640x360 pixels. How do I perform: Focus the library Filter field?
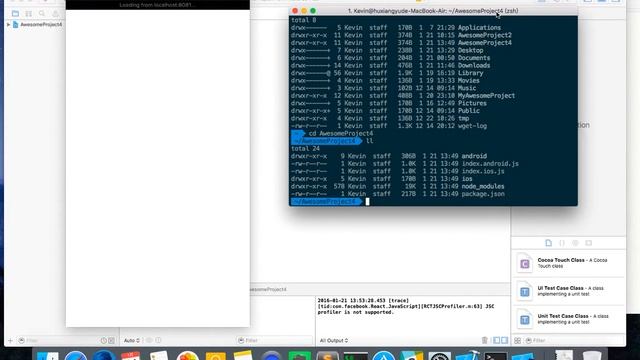(573, 340)
